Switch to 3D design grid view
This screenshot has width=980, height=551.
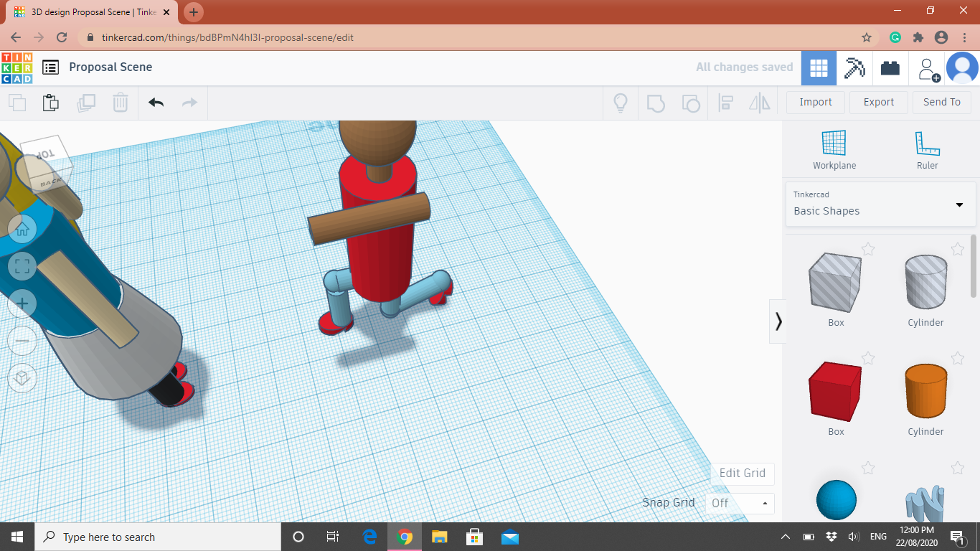[x=819, y=68]
